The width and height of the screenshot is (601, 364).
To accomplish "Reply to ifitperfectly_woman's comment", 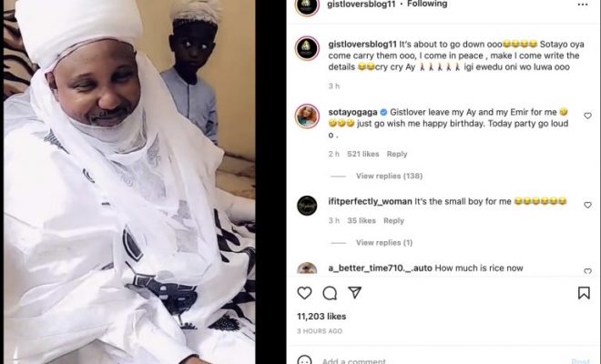I will coord(393,221).
